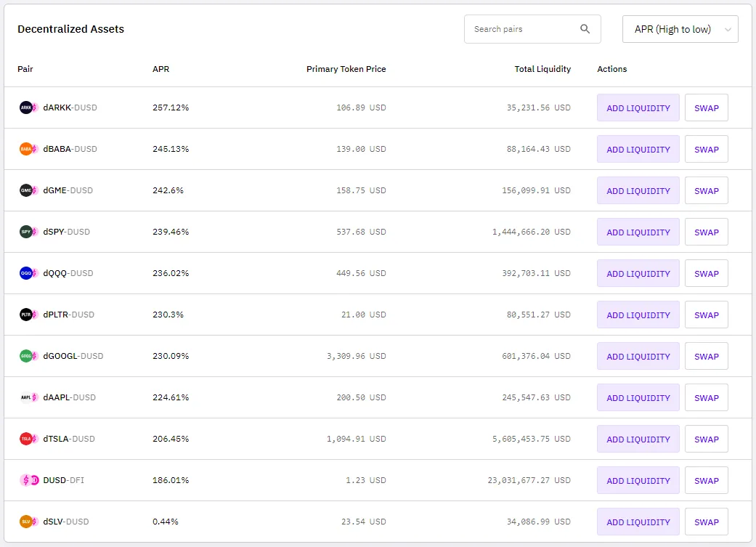756x547 pixels.
Task: Click the dARKK-DUSD pair token icon
Action: click(28, 108)
